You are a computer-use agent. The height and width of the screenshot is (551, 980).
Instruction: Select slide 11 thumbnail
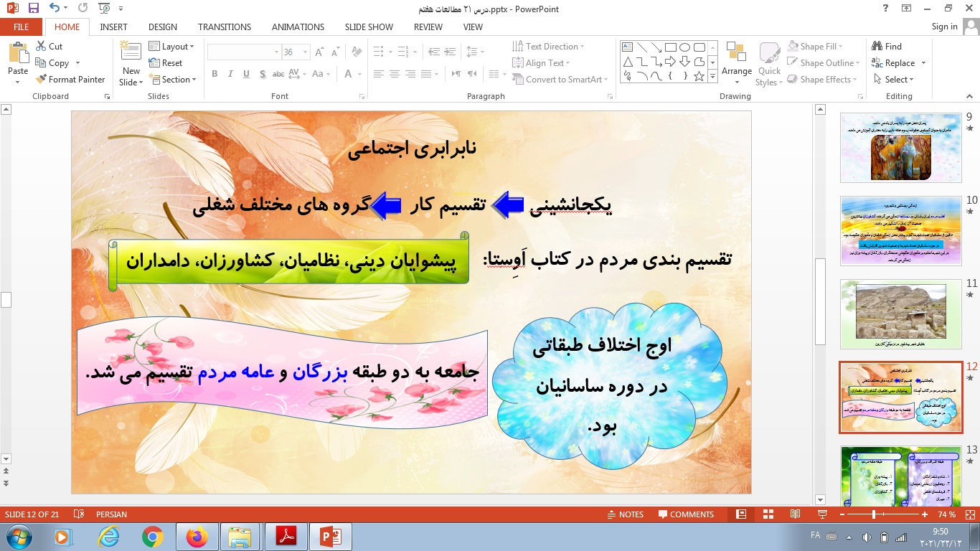[x=900, y=313]
